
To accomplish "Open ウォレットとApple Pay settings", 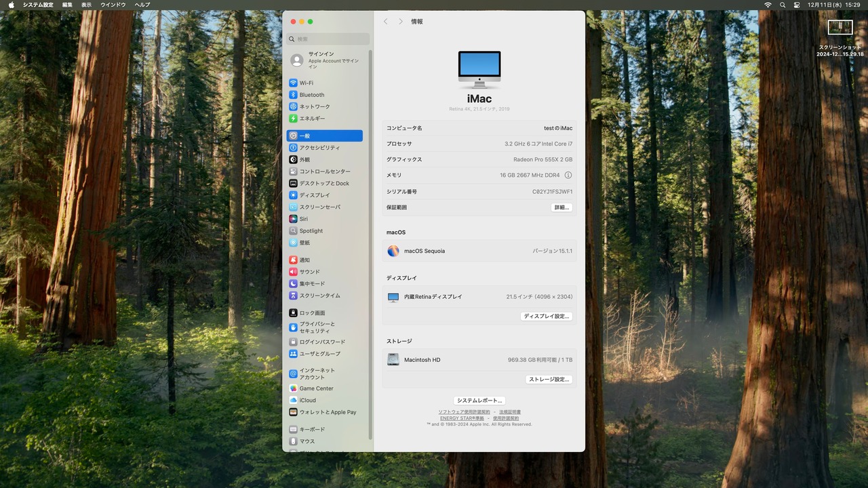I will point(325,412).
